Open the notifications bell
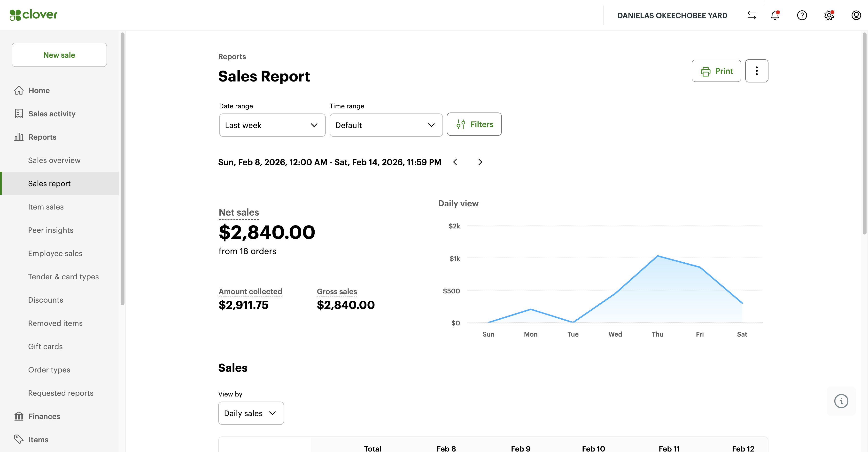 click(x=775, y=15)
